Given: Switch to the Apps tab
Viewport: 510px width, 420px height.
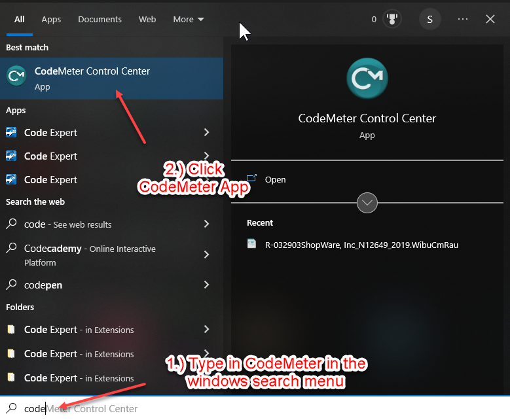Looking at the screenshot, I should pos(51,20).
